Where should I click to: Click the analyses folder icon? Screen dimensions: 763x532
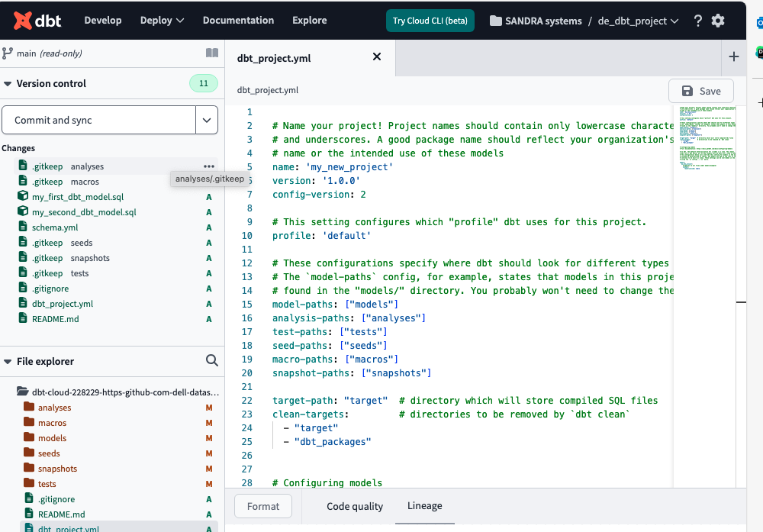click(x=29, y=406)
